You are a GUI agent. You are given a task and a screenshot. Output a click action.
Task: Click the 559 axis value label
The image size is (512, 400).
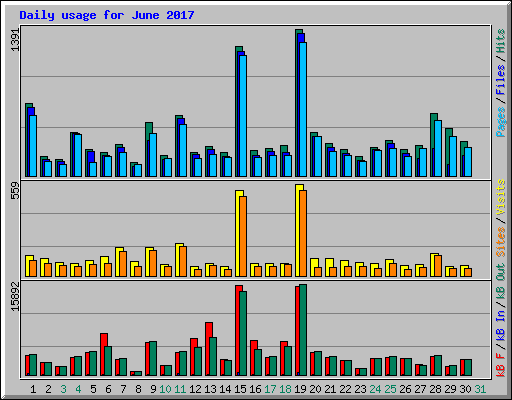(x=15, y=190)
